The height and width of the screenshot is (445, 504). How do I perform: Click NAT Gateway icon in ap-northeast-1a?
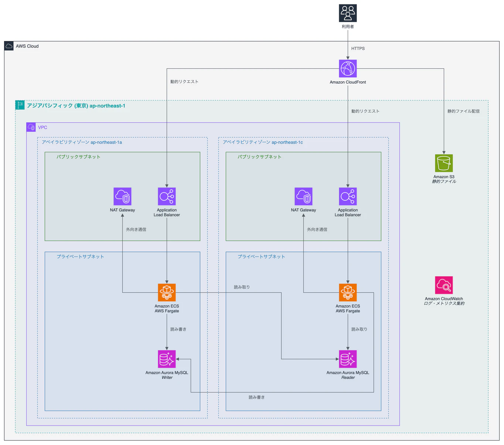click(x=122, y=197)
